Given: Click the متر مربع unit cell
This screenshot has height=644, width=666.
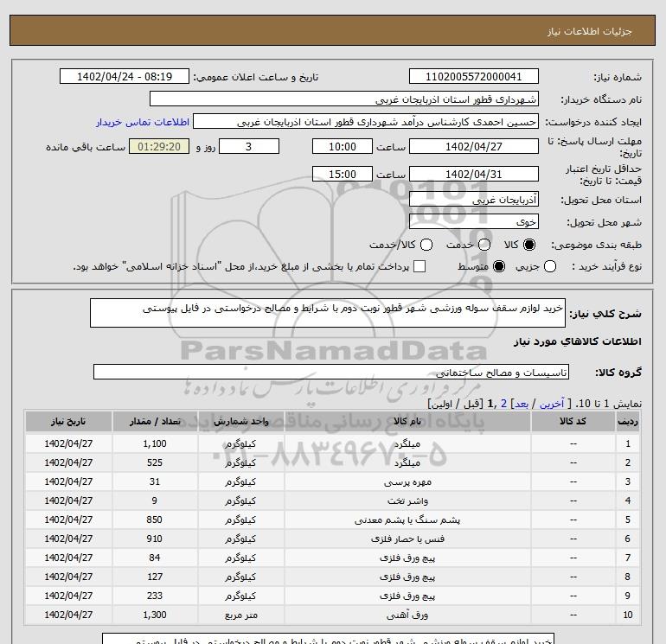Looking at the screenshot, I should (240, 615).
